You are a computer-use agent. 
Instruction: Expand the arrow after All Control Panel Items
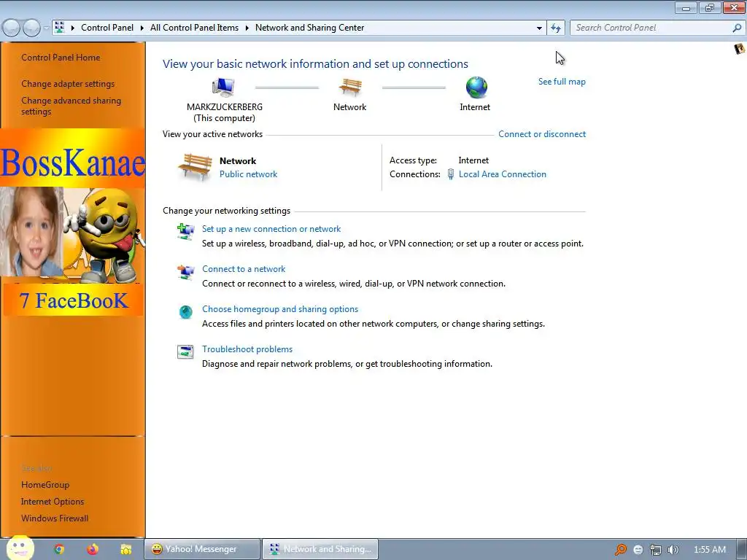coord(247,28)
